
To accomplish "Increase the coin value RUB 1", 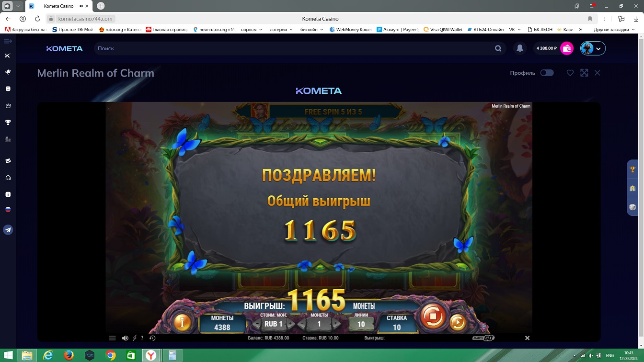I will [x=291, y=324].
